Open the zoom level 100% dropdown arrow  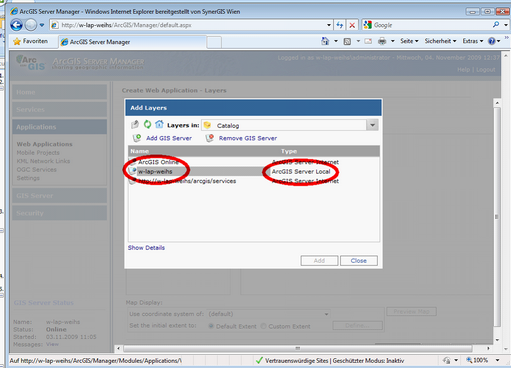pyautogui.click(x=497, y=360)
